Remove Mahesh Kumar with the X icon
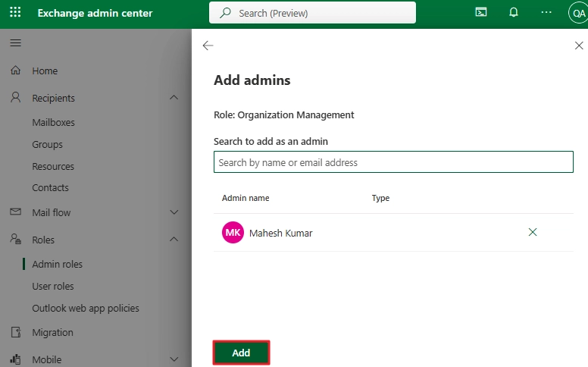This screenshot has height=367, width=588. point(533,232)
